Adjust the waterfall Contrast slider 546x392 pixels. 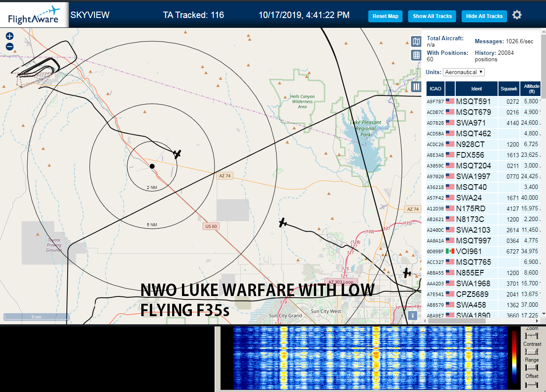(x=532, y=351)
